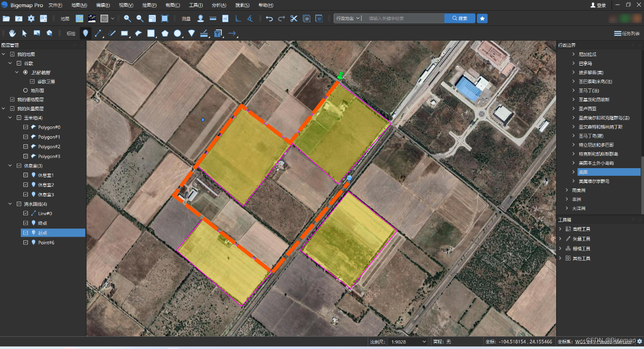
Task: Open the 地图(M) menu
Action: tap(79, 5)
